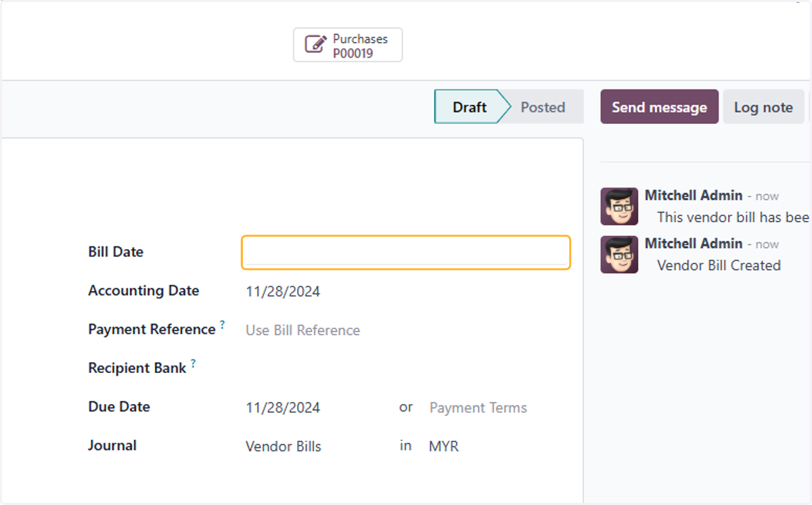The height and width of the screenshot is (505, 812).
Task: Open the Purchases P00019 smart button
Action: pyautogui.click(x=348, y=45)
